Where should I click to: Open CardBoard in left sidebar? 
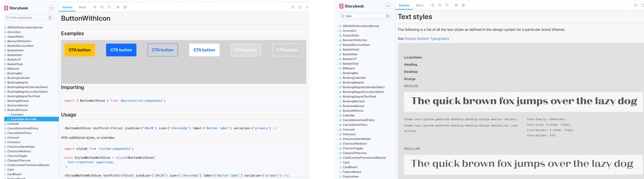click(x=14, y=174)
